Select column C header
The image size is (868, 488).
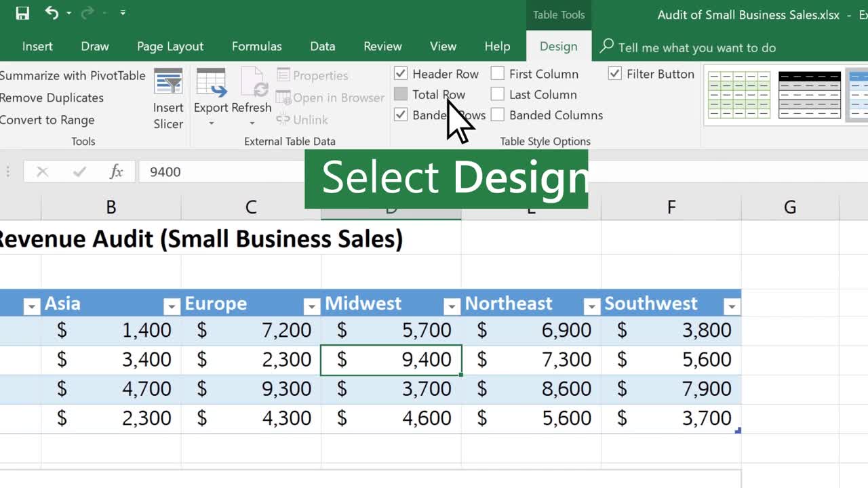[251, 207]
